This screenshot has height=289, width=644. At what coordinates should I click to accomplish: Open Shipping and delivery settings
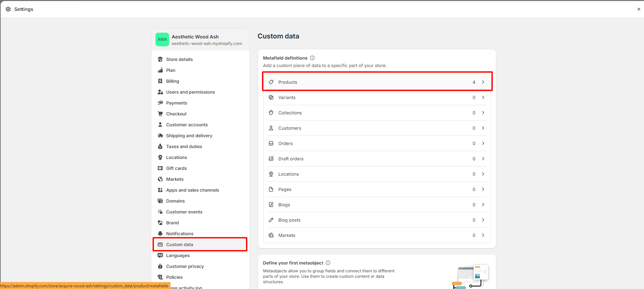click(189, 135)
